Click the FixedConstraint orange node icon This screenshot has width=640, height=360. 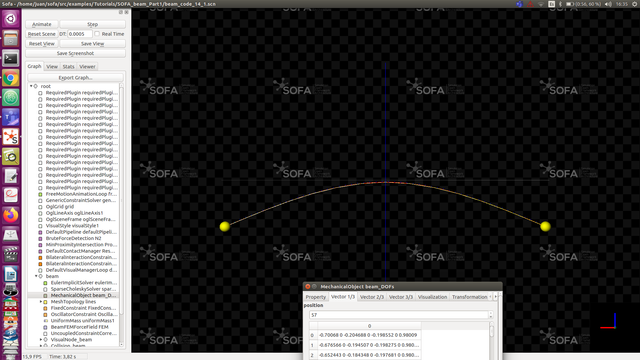[x=45, y=308]
